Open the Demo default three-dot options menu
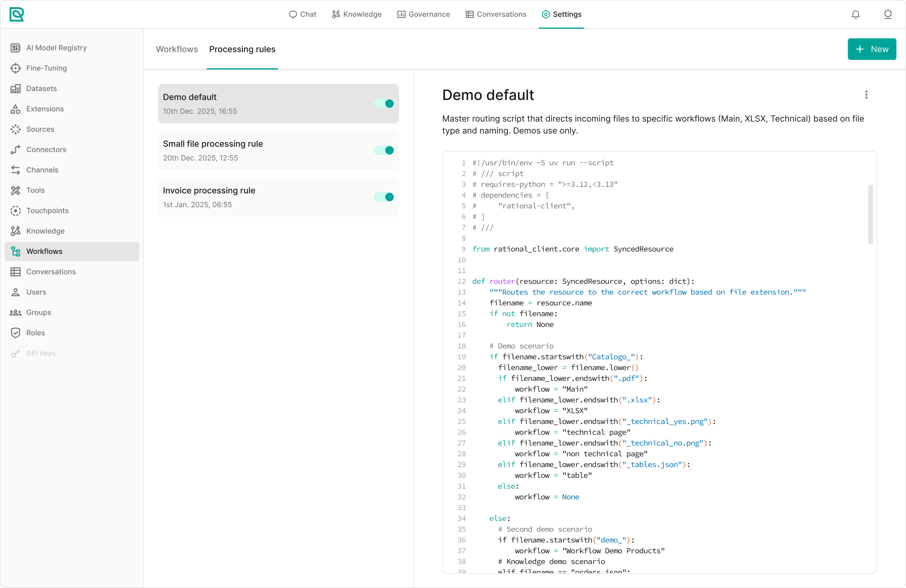 (x=866, y=95)
